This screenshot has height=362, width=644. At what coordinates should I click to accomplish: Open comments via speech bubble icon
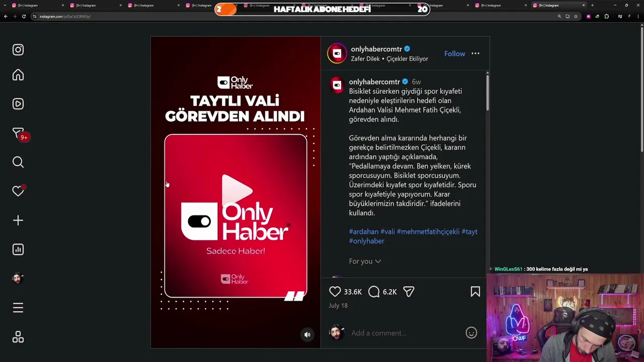[x=374, y=292]
